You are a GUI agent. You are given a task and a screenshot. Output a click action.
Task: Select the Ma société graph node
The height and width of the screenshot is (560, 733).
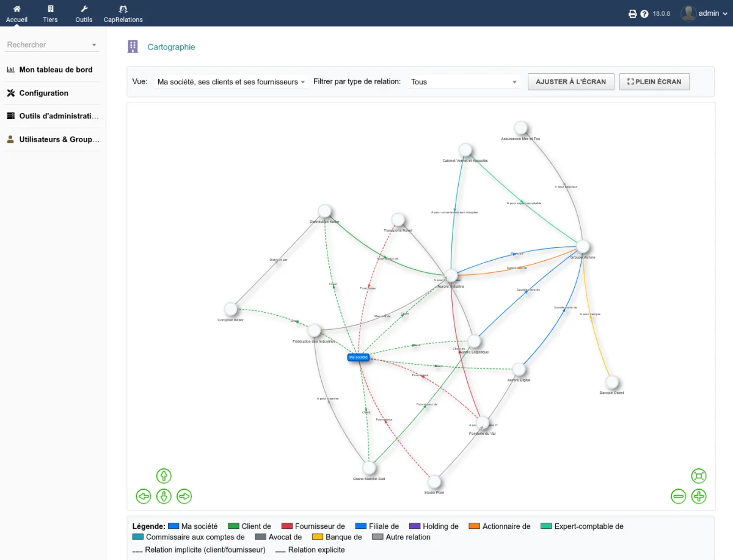point(359,357)
